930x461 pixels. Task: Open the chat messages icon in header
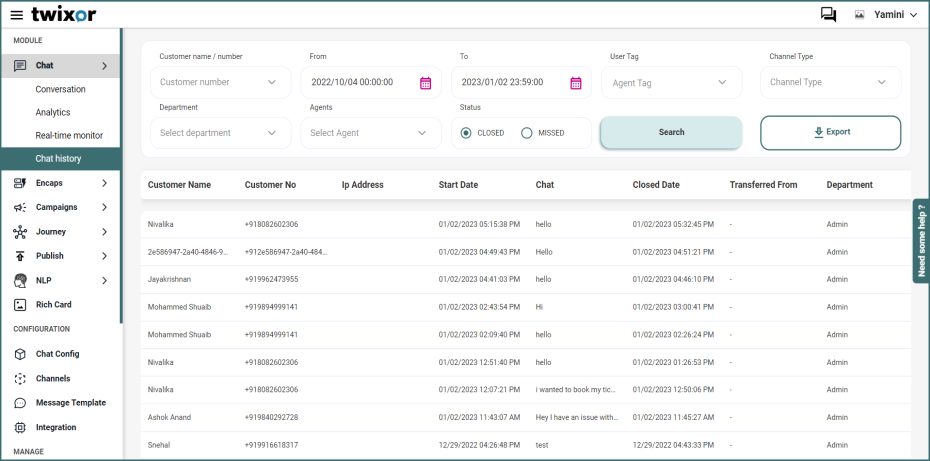tap(828, 15)
